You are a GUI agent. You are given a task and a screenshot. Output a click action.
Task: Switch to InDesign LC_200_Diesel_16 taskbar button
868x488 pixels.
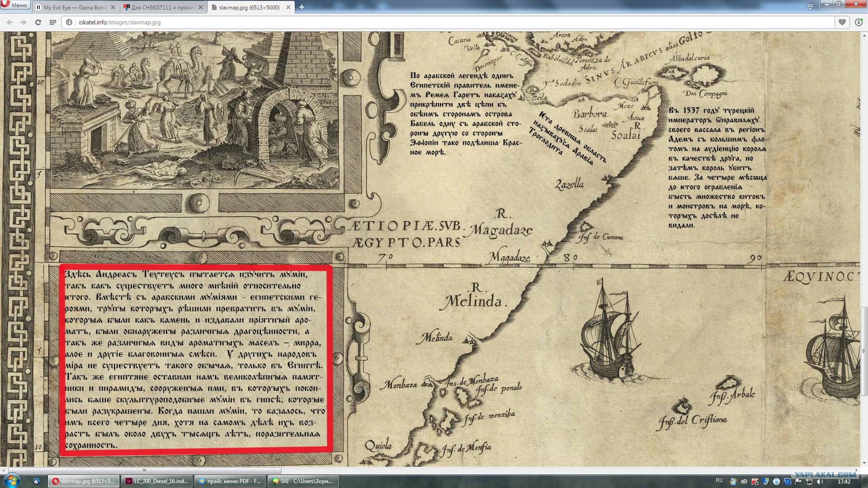coord(157,481)
